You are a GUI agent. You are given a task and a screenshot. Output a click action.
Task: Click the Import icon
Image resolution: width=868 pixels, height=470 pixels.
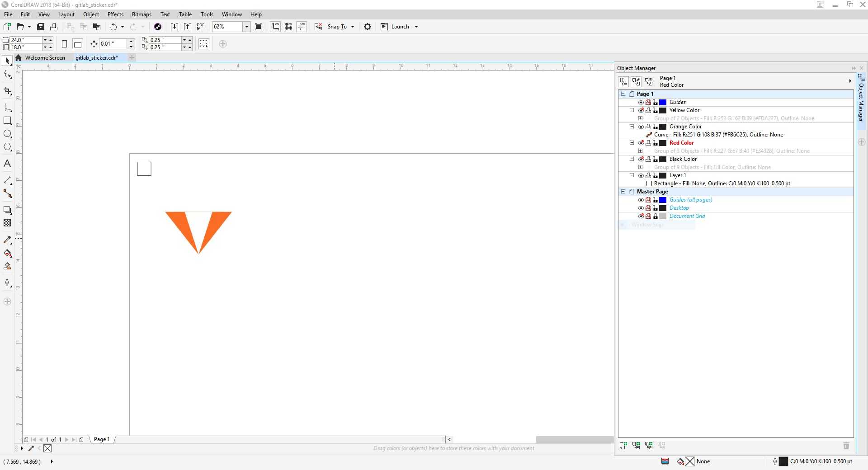pos(175,27)
